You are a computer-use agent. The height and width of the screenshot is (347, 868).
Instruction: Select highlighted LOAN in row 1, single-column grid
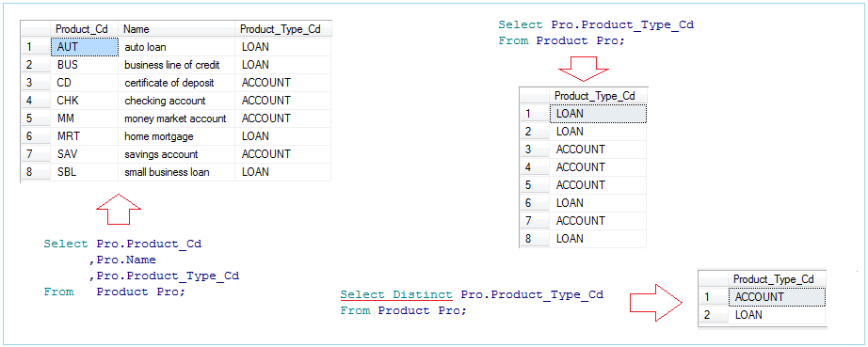point(598,113)
